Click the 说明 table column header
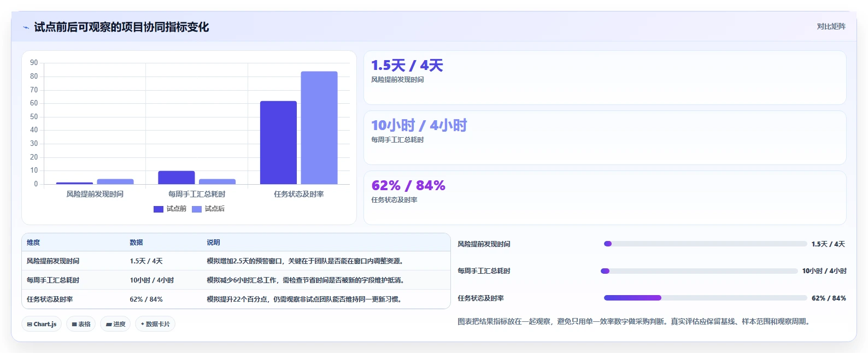868x353 pixels. point(213,243)
